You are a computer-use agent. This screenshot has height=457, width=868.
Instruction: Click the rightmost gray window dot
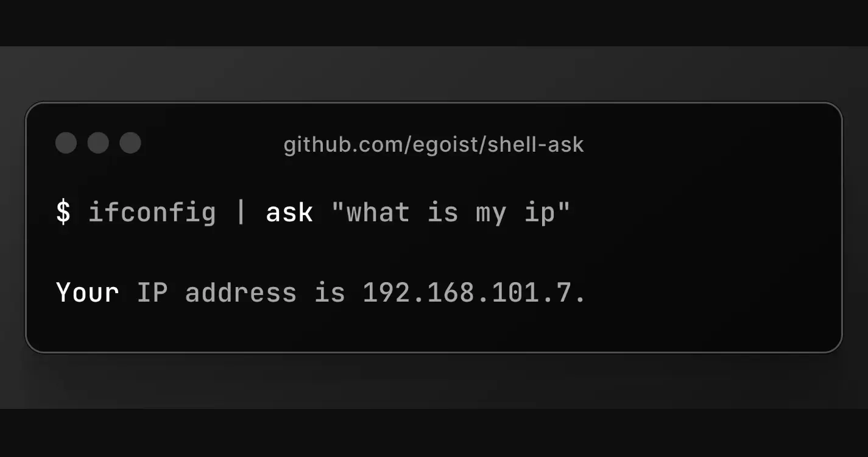click(x=130, y=143)
